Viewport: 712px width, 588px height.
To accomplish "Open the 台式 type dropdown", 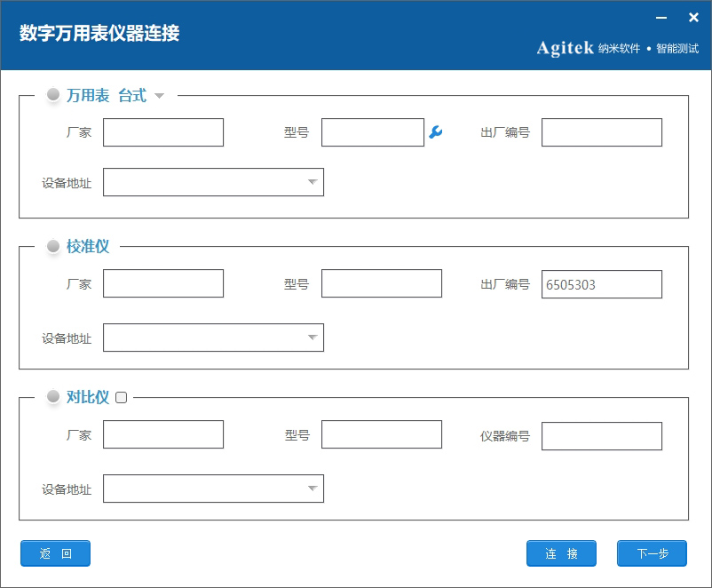I will pyautogui.click(x=159, y=95).
